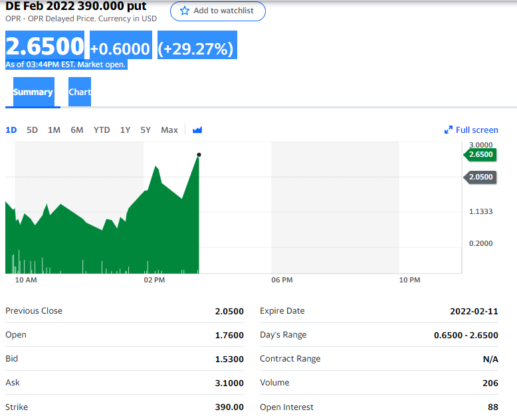517x420 pixels.
Task: Select the Max time range
Action: tap(169, 130)
